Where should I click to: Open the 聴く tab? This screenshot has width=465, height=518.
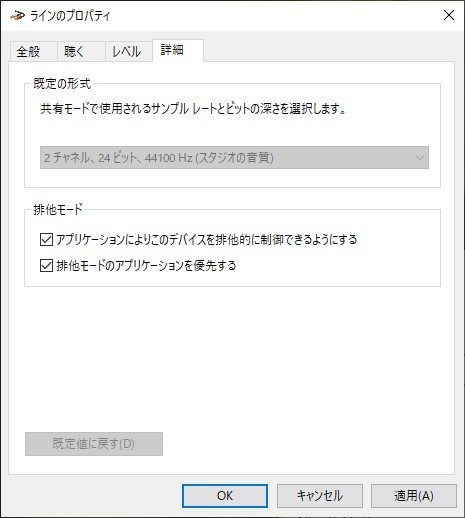(x=74, y=52)
